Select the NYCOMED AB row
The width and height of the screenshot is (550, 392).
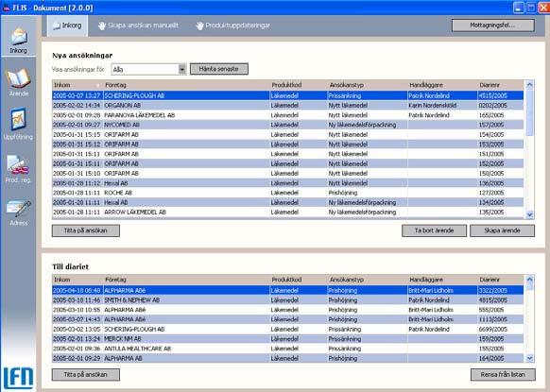[x=287, y=125]
